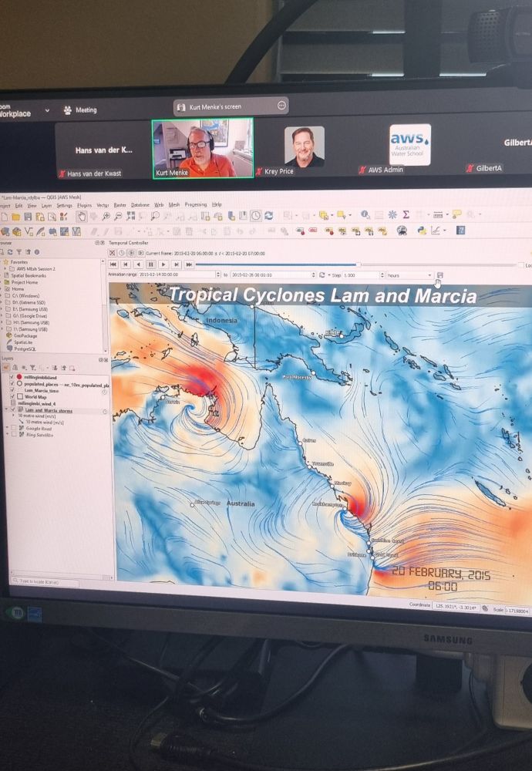Expand the G:\ (Google Drive) folder
The image size is (532, 771).
click(x=2, y=315)
